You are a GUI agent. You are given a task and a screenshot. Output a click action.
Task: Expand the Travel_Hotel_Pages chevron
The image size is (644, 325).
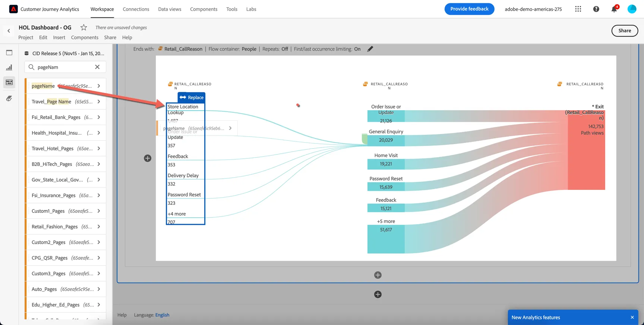tap(99, 149)
